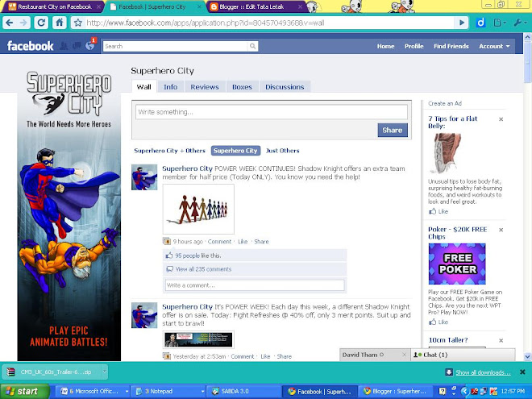Open the David Tham chat tab
The image size is (532, 399).
click(370, 355)
